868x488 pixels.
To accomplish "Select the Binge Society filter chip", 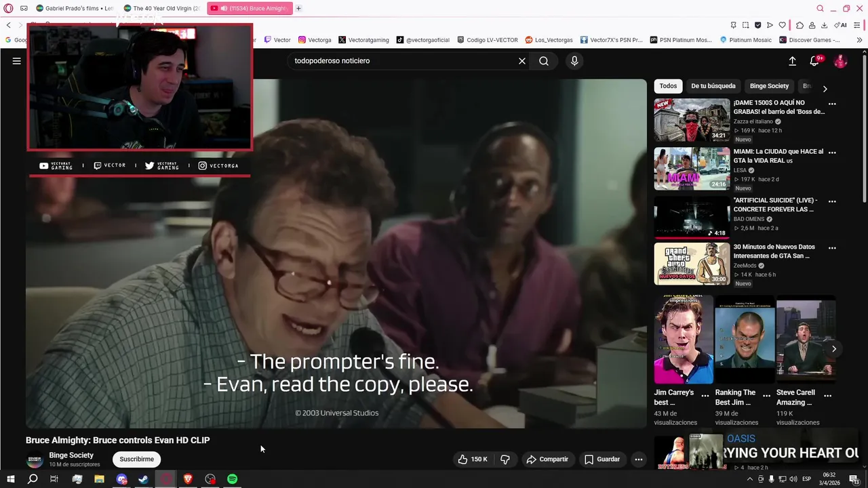I will tap(769, 86).
